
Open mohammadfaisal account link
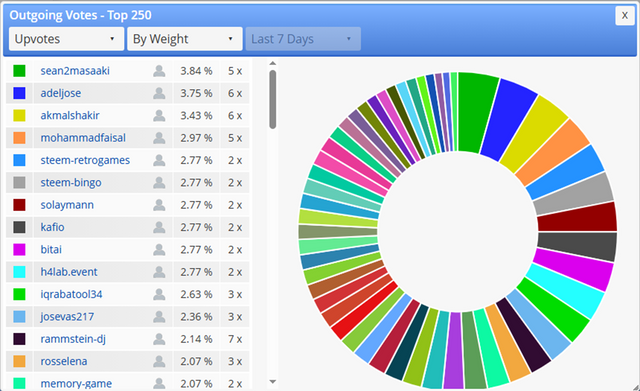83,138
